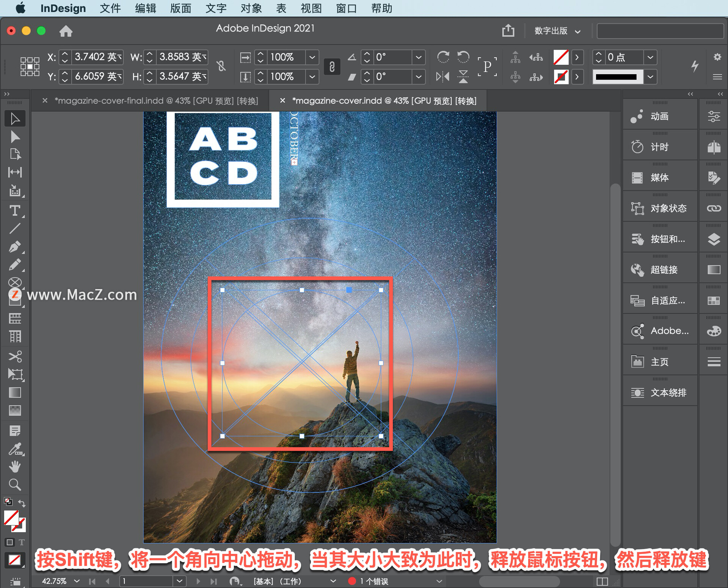Select the Free Transform tool
This screenshot has width=728, height=588.
(x=15, y=374)
